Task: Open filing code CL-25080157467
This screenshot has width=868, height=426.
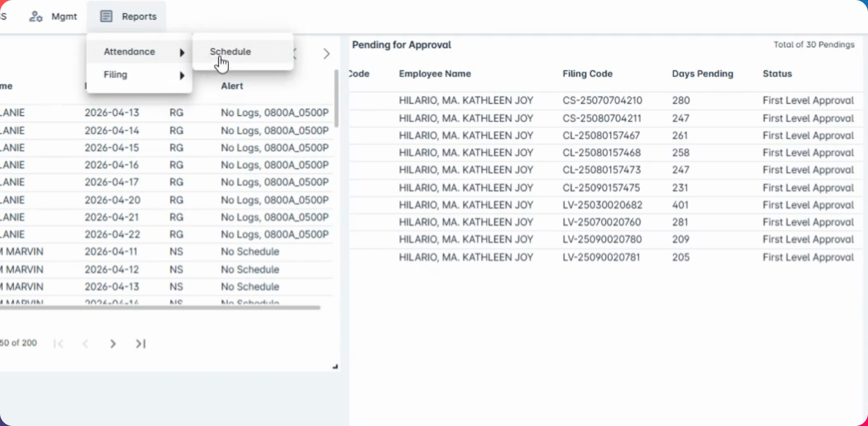Action: (x=601, y=135)
